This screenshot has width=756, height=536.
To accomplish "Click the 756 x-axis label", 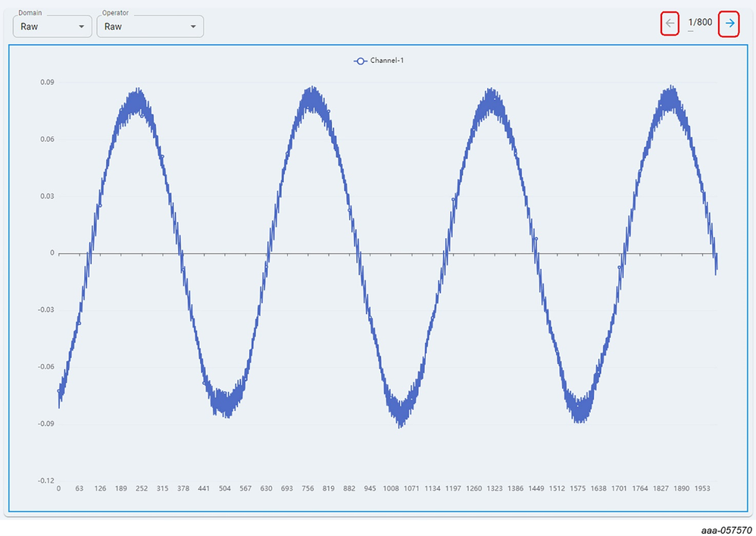I will pyautogui.click(x=308, y=488).
